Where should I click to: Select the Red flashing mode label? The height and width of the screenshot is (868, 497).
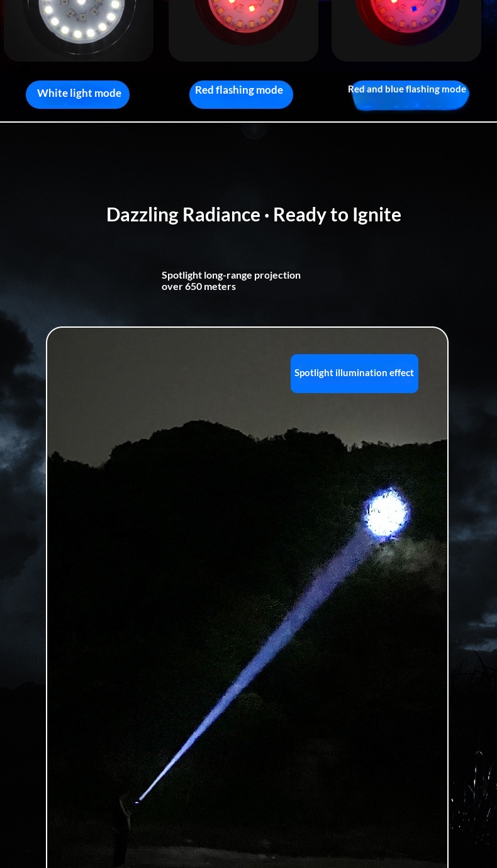point(240,92)
